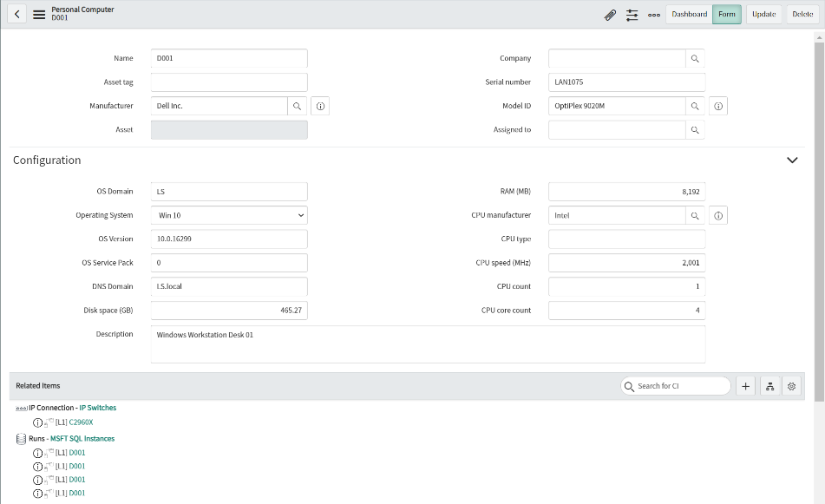The height and width of the screenshot is (504, 825).
Task: Open the C2960X related item link
Action: coord(82,422)
